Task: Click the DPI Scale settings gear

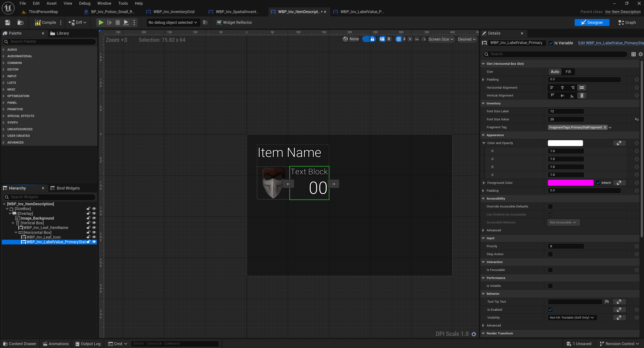Action: pyautogui.click(x=474, y=334)
